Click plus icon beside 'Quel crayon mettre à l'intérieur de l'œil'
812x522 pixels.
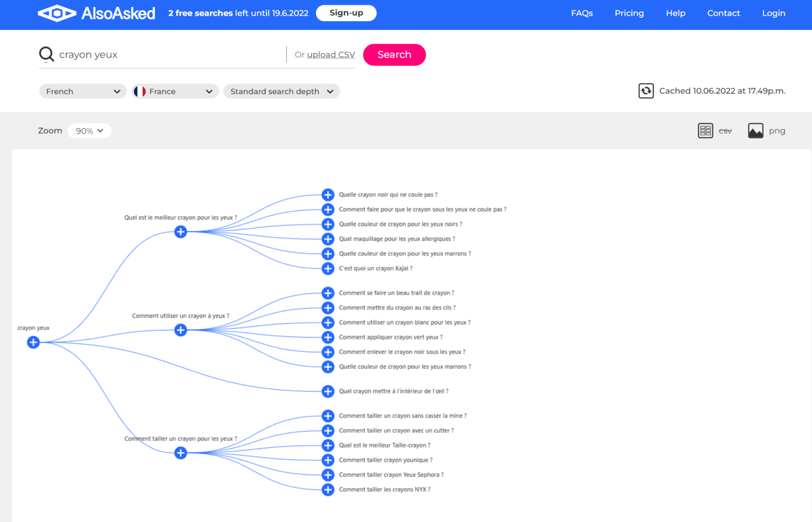tap(328, 391)
